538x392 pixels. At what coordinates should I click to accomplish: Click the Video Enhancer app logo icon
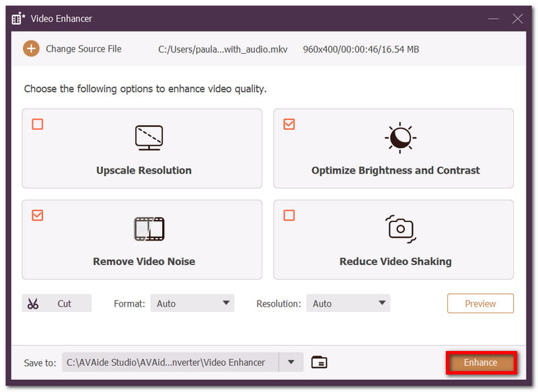tap(18, 19)
